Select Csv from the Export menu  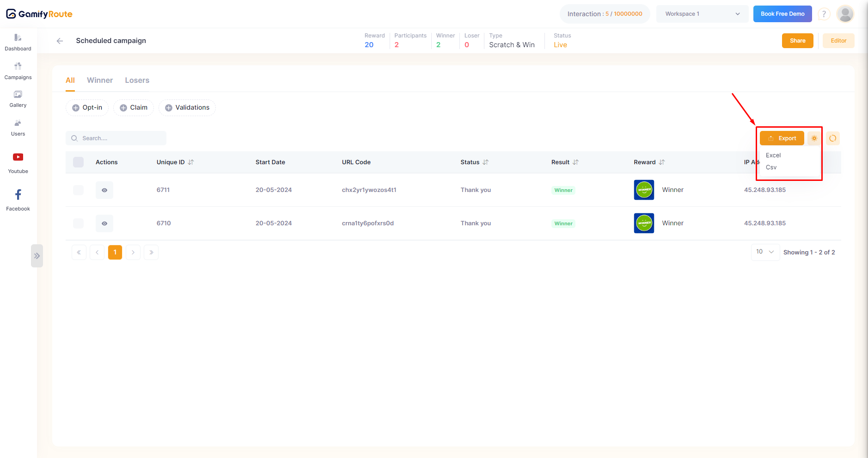click(x=771, y=167)
